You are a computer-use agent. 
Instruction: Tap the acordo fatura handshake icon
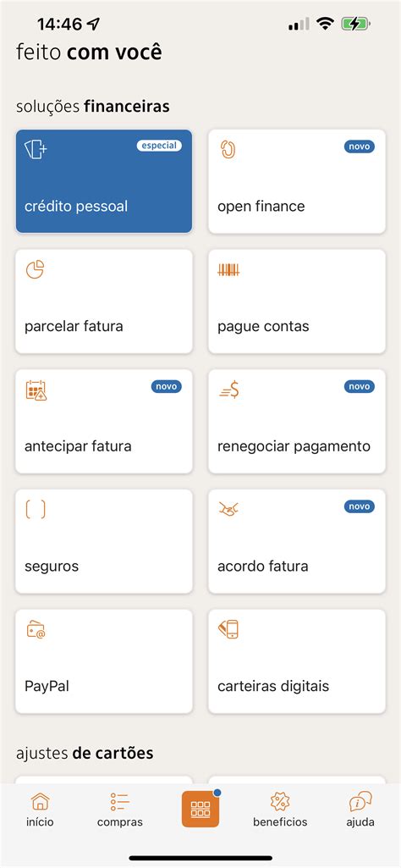pyautogui.click(x=228, y=509)
